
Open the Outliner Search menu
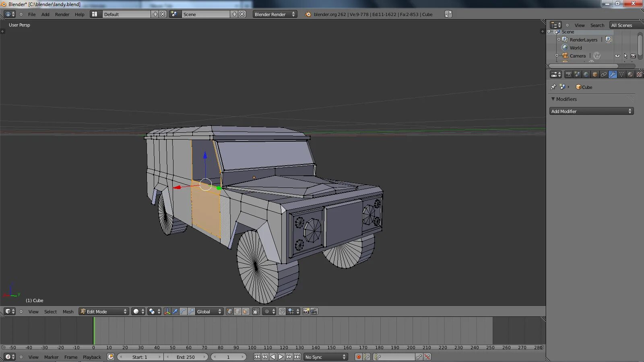(x=597, y=25)
